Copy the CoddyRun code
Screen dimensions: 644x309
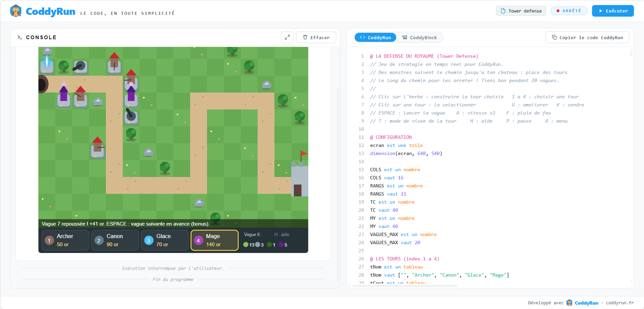(x=587, y=37)
